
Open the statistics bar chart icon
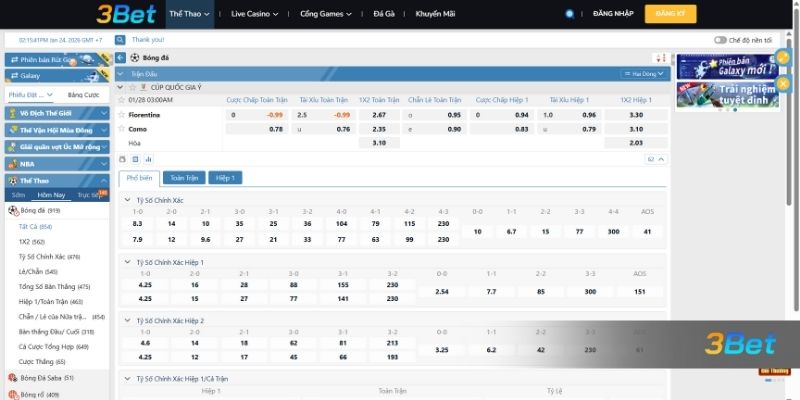pos(148,159)
